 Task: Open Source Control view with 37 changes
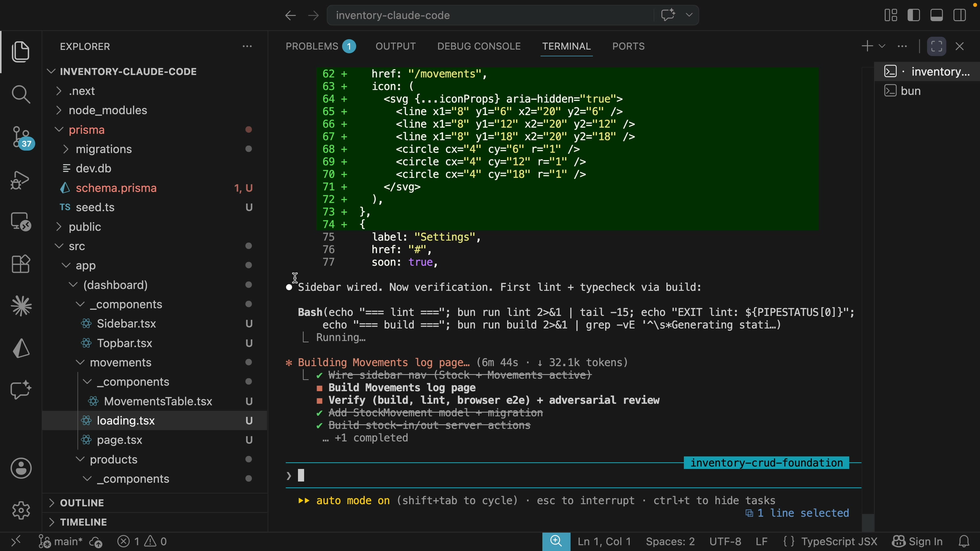[21, 138]
